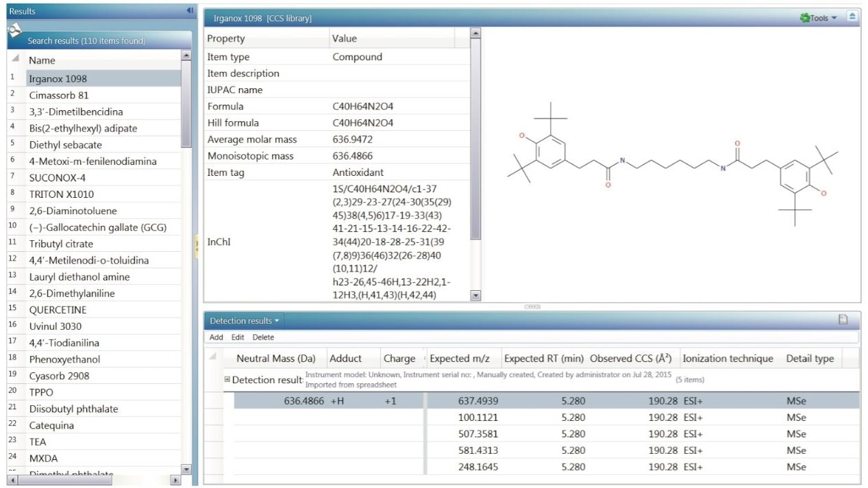This screenshot has width=868, height=488.
Task: Click the search results flask icon
Action: (x=14, y=30)
